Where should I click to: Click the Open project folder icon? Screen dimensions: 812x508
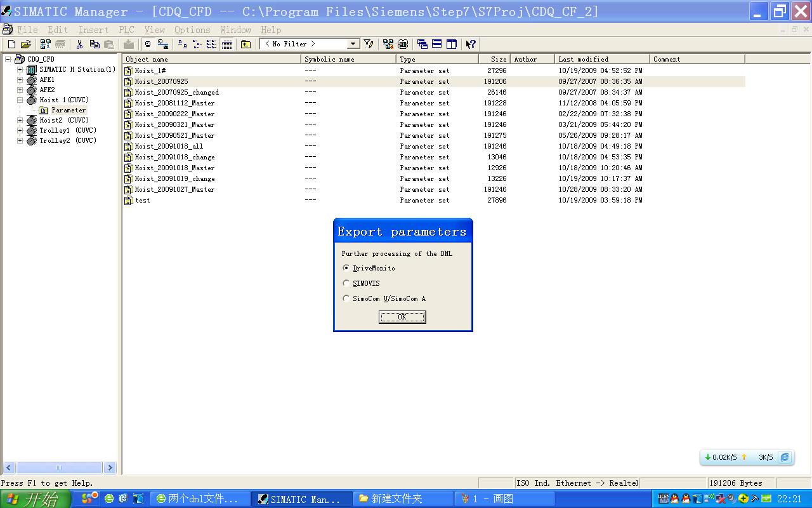coord(26,44)
